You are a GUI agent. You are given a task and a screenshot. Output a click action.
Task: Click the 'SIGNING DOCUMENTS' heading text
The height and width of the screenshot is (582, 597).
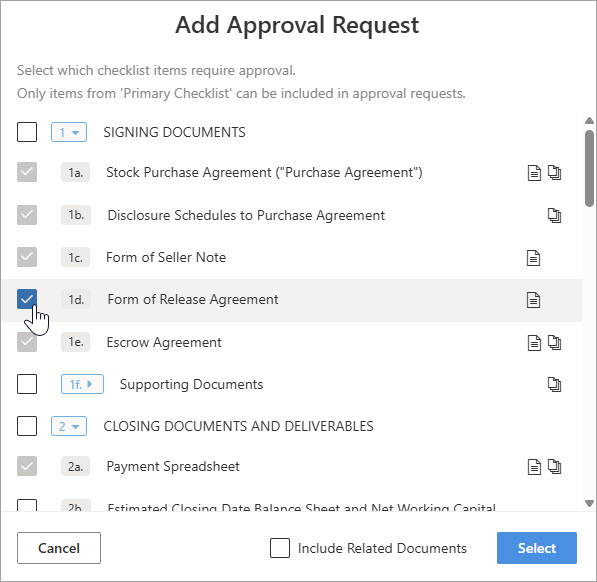click(x=174, y=132)
